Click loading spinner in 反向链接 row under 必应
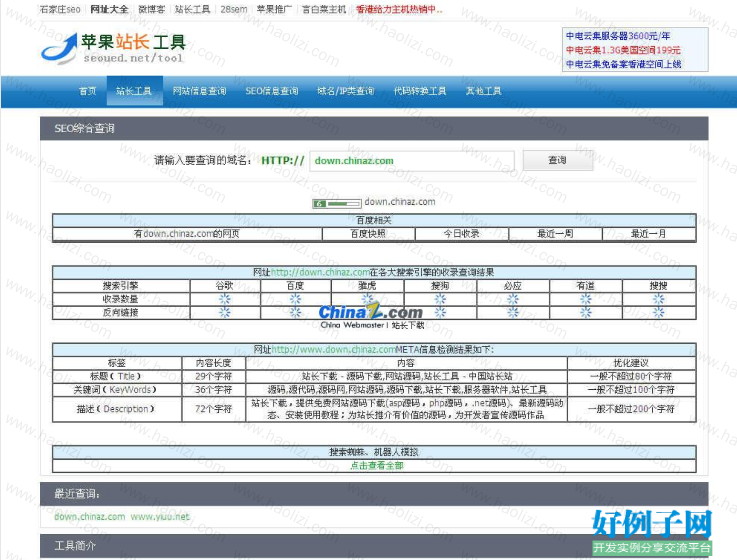Screen dimensions: 737x560 click(513, 313)
